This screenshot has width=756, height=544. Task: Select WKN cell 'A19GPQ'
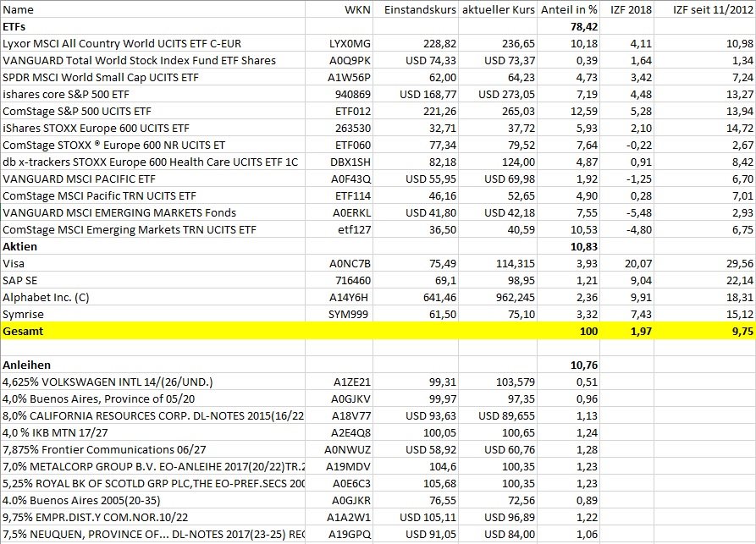pyautogui.click(x=339, y=534)
